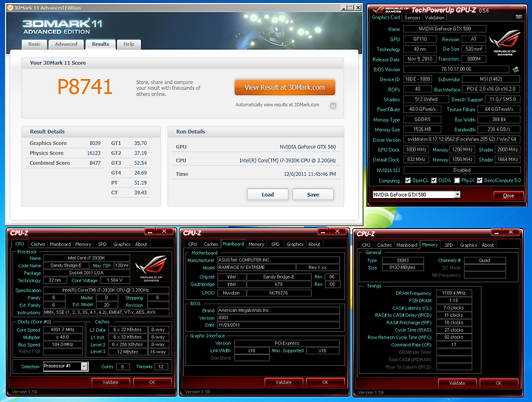This screenshot has height=402, width=532.
Task: Open the Validation tab in GPU-Z
Action: click(434, 18)
